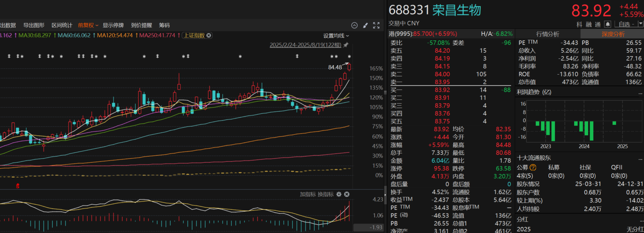644x233 pixels.
Task: Click the 科 board badge
Action: pyautogui.click(x=579, y=24)
